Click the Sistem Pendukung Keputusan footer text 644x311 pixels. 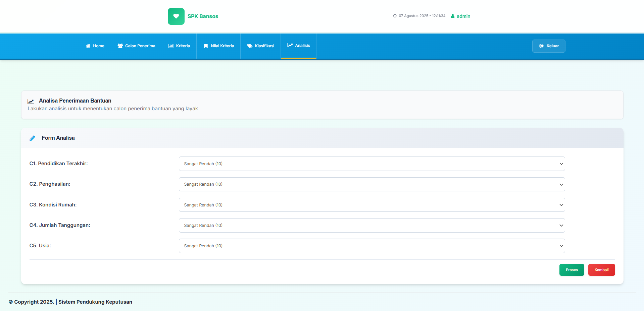click(x=95, y=302)
